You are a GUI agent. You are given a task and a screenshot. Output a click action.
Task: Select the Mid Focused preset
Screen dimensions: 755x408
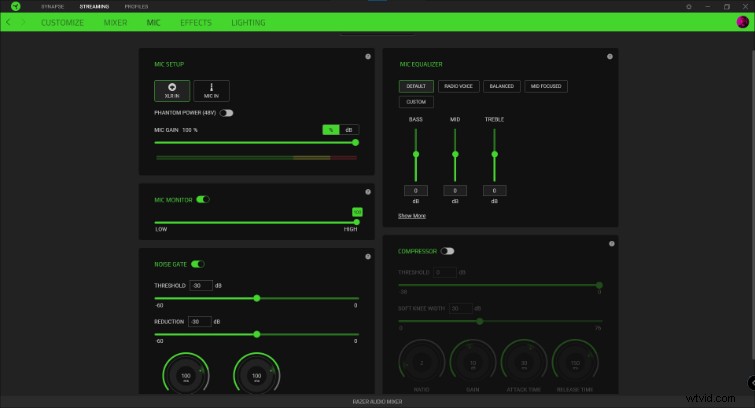pyautogui.click(x=546, y=86)
